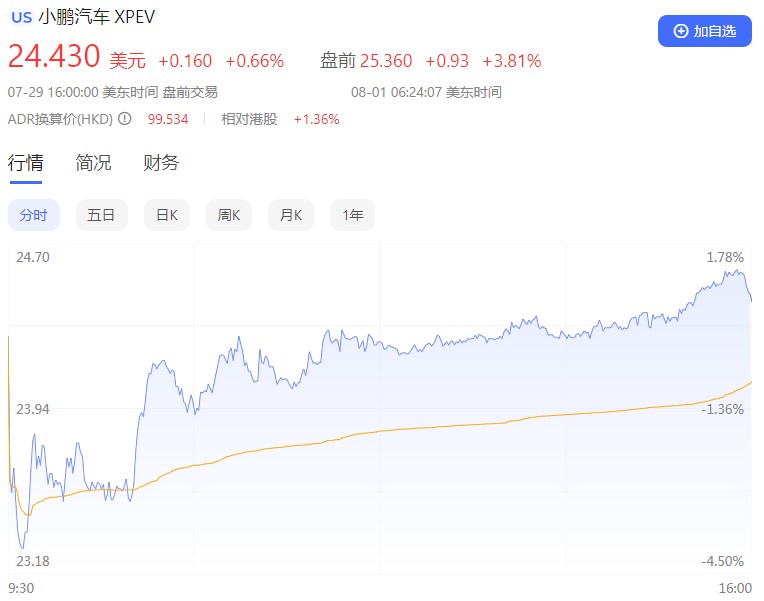Display the 1年 chart range
The height and width of the screenshot is (601, 764).
[x=352, y=215]
